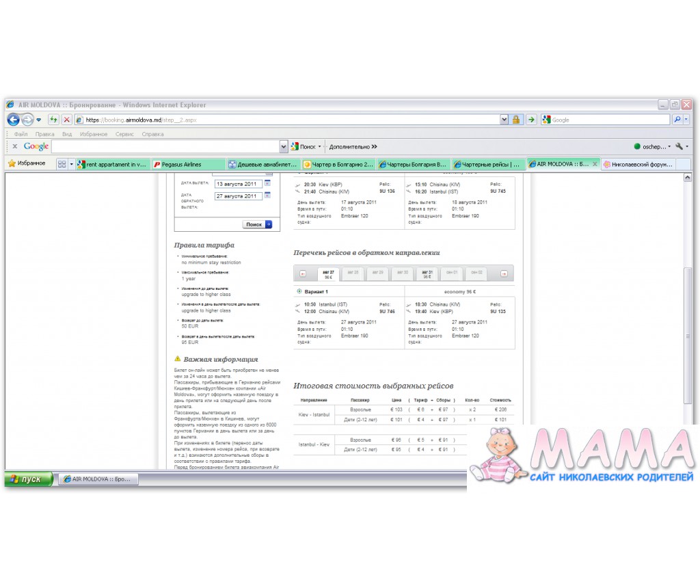Viewport: 700px width, 588px height.
Task: Click the magnifier search button beside Google box
Action: tap(677, 120)
